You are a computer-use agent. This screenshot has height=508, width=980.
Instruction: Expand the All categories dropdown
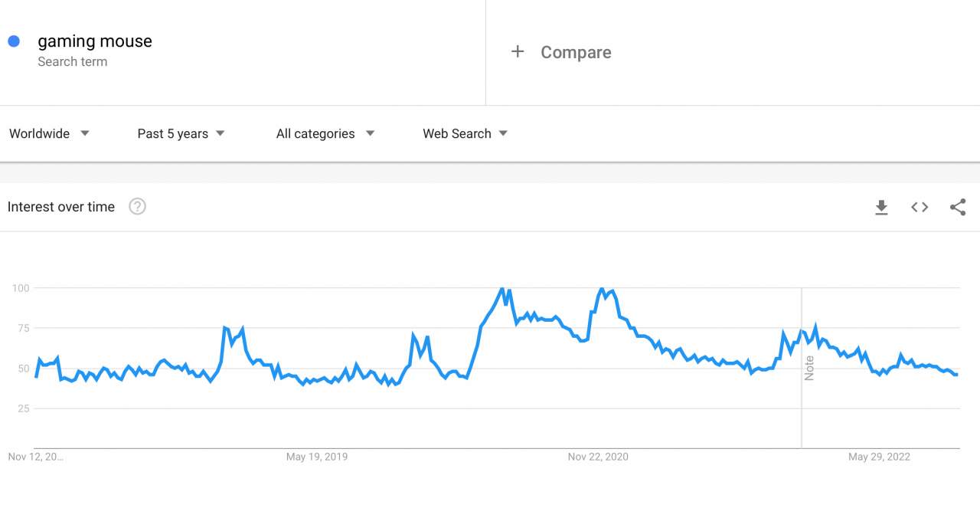tap(325, 133)
